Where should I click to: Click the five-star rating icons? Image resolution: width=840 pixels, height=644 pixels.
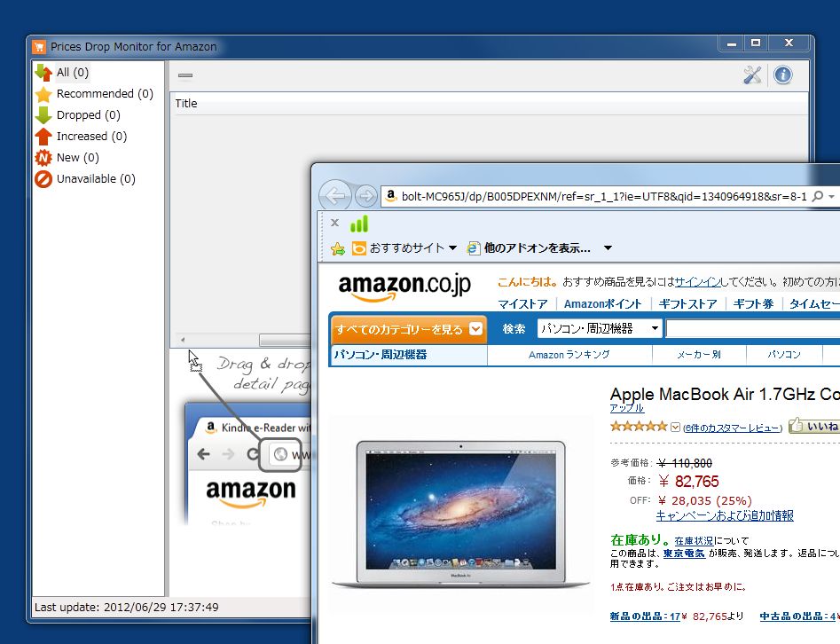tap(639, 427)
